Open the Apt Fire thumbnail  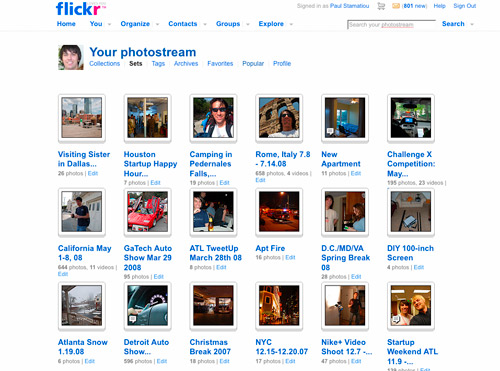point(279,212)
